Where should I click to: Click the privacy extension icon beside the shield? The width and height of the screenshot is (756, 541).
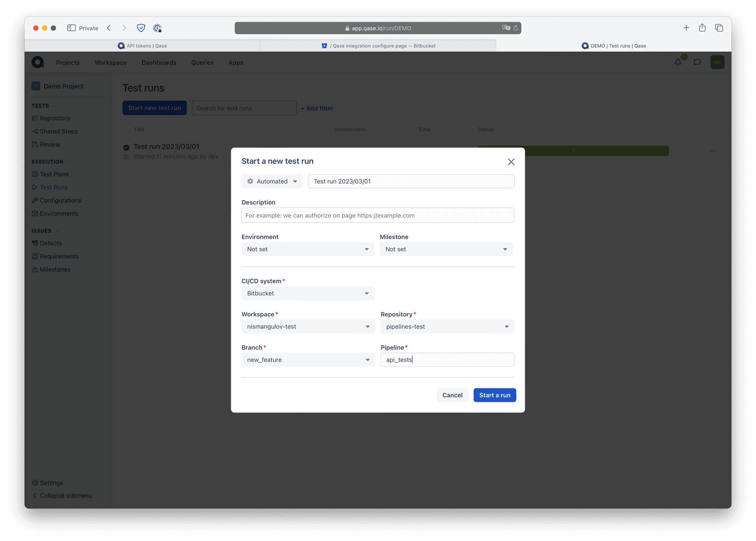(157, 28)
